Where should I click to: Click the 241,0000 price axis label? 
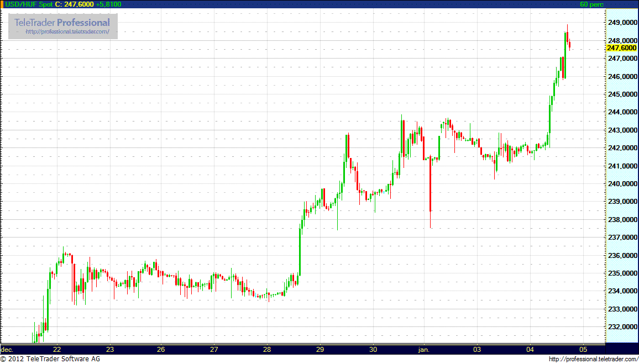pyautogui.click(x=623, y=166)
